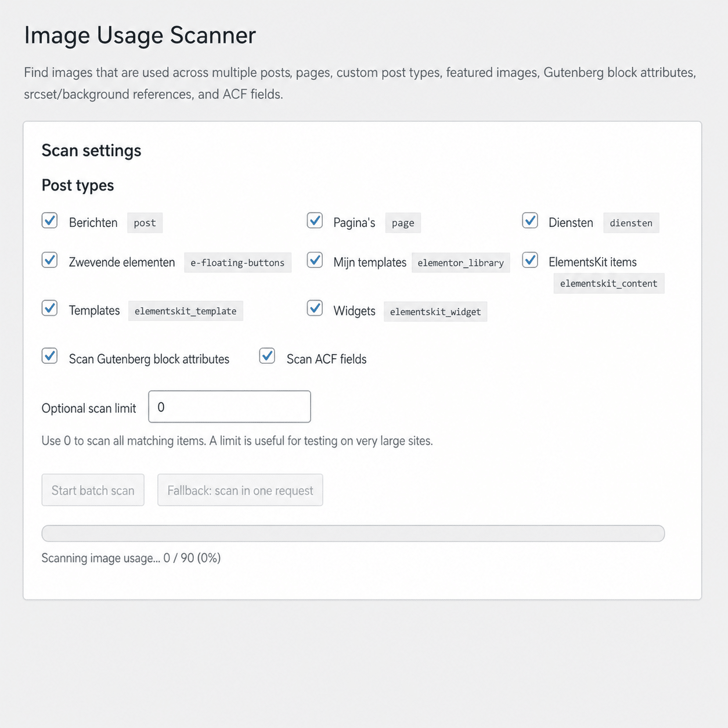Click the Scan ACF fields label
The width and height of the screenshot is (728, 728).
[326, 359]
